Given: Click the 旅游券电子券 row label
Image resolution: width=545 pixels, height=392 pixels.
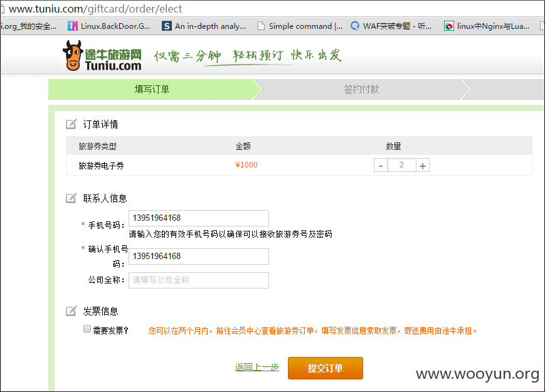Looking at the screenshot, I should point(101,166).
